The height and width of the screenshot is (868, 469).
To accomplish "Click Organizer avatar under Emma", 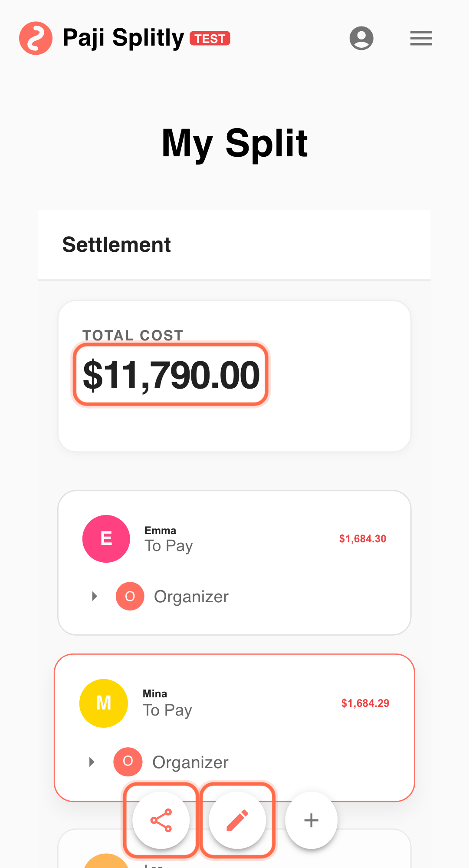I will coord(130,596).
